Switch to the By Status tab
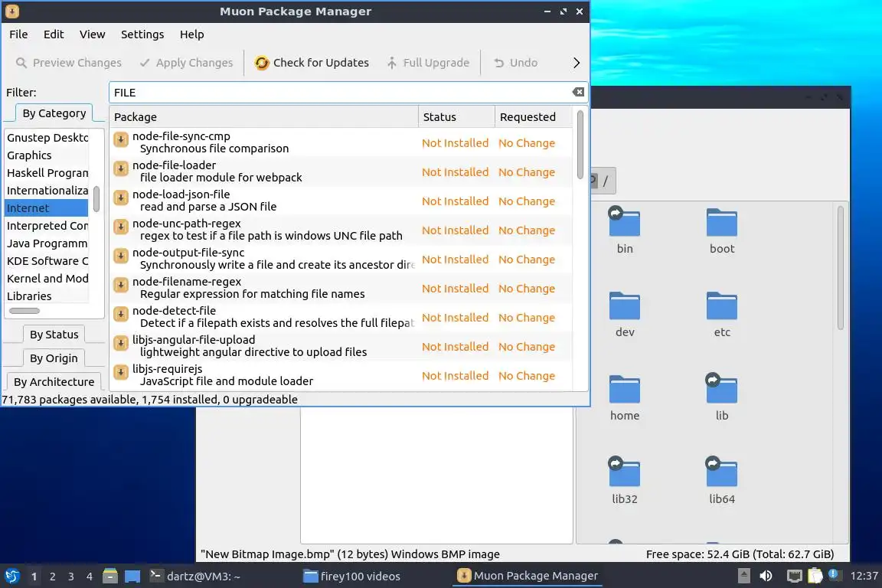This screenshot has width=882, height=588. (x=54, y=335)
